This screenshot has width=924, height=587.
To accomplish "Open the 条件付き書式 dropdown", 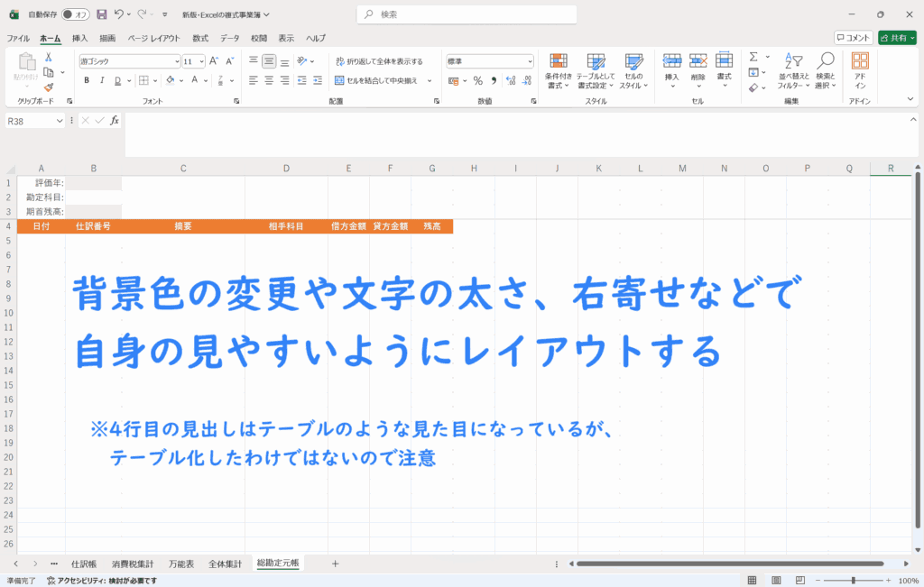I will [559, 70].
